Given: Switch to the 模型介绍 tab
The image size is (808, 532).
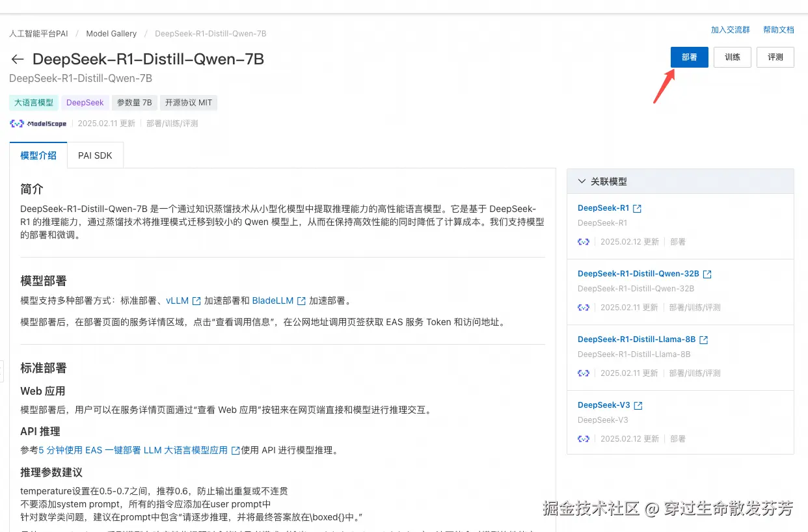Looking at the screenshot, I should pyautogui.click(x=38, y=155).
